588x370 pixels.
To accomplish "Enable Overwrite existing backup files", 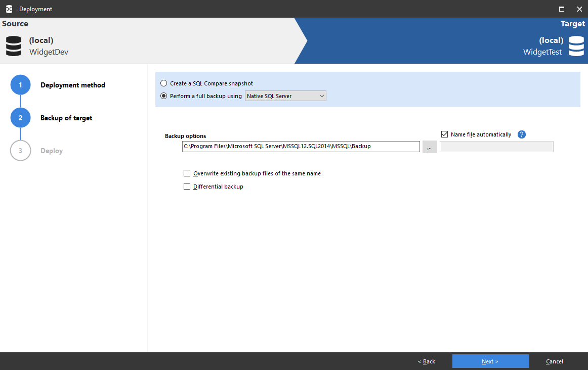I will 187,173.
